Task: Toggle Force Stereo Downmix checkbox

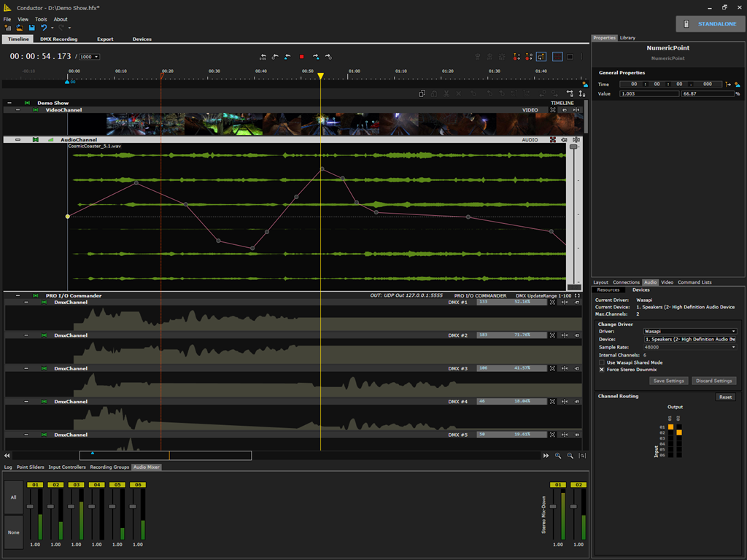Action: pyautogui.click(x=602, y=370)
